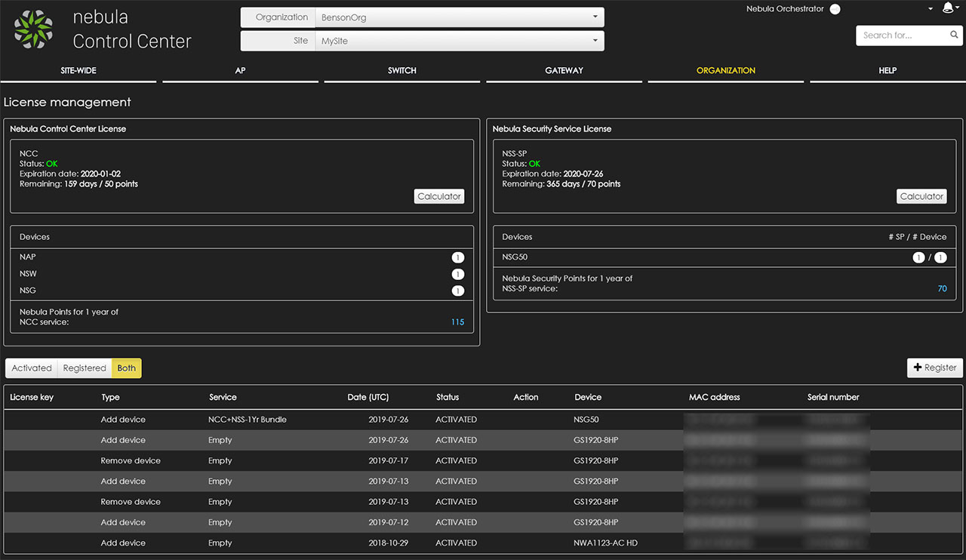Click the NSW device count badge
The width and height of the screenshot is (966, 560).
pyautogui.click(x=457, y=274)
